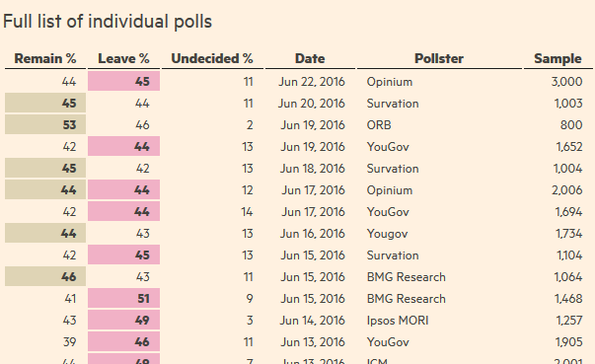Sort by the Leave % column header
The image size is (595, 364).
(123, 59)
